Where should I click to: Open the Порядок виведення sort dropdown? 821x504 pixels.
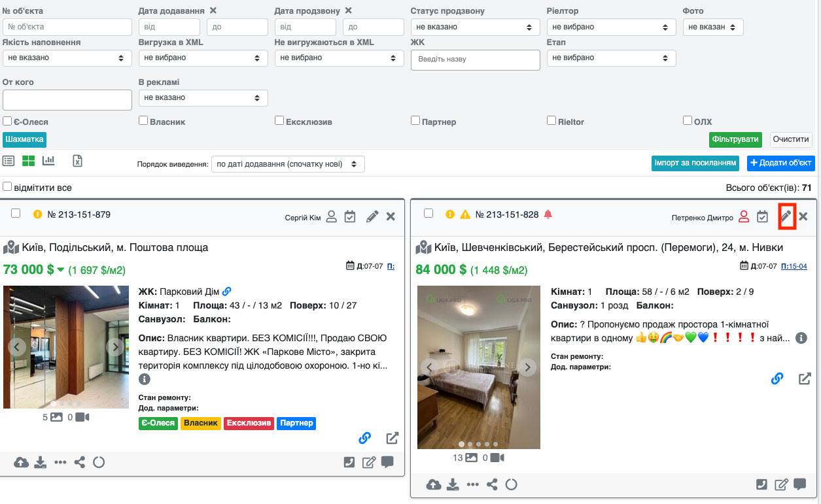coord(288,164)
